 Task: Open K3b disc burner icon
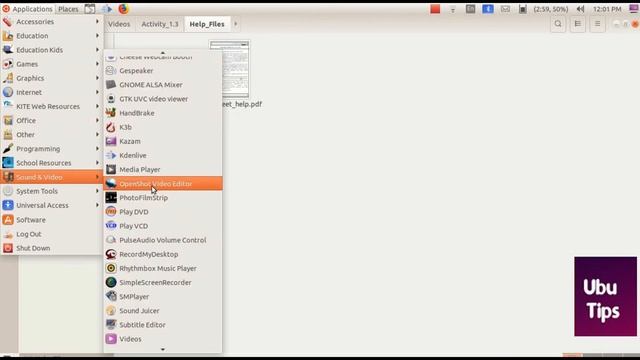tap(111, 127)
